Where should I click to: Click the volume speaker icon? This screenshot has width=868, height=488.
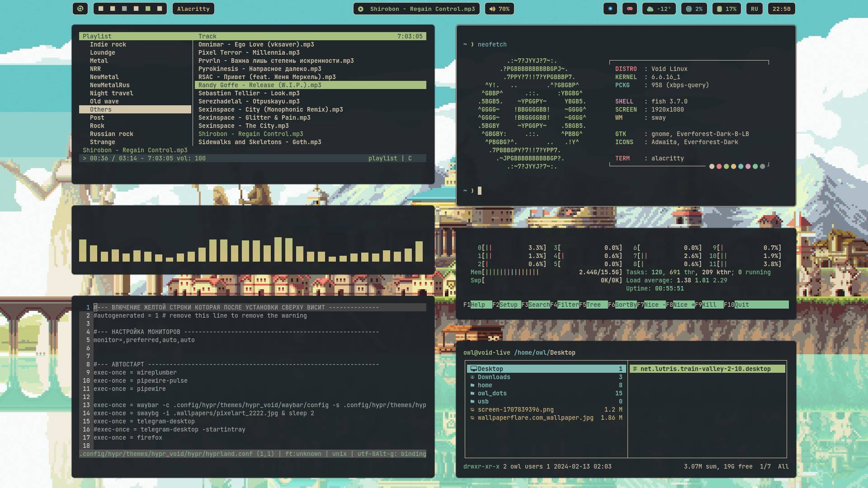click(492, 9)
